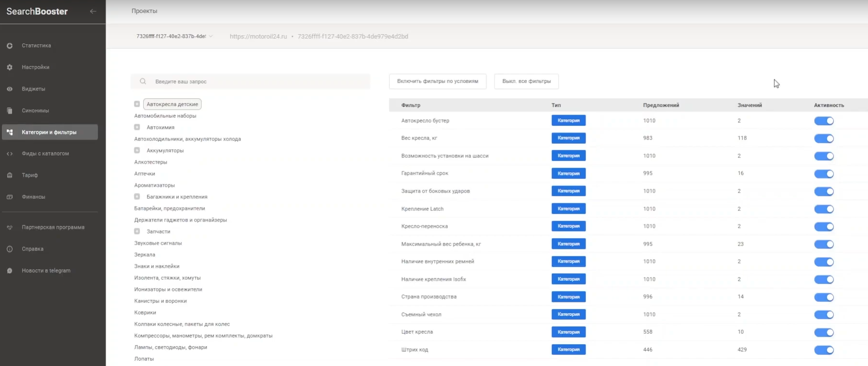Toggle off the Гарантийный срок filter
Screen dimensions: 868x366
[824, 174]
